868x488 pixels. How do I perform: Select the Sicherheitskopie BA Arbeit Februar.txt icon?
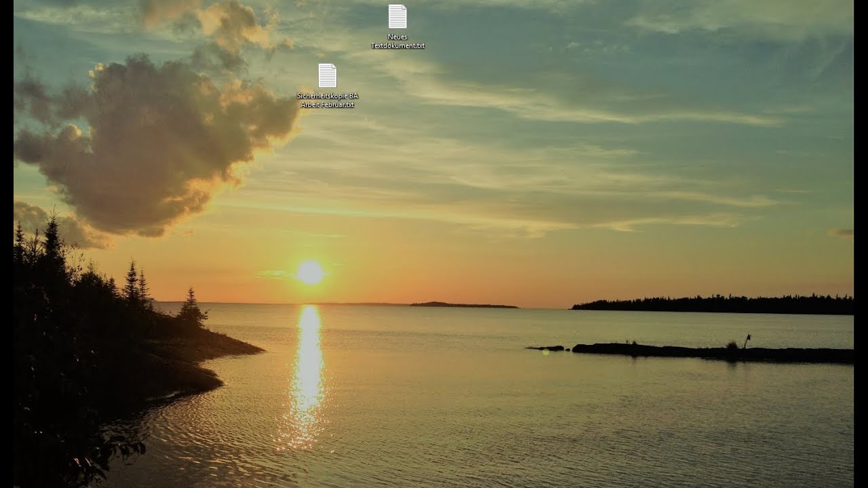(x=328, y=75)
